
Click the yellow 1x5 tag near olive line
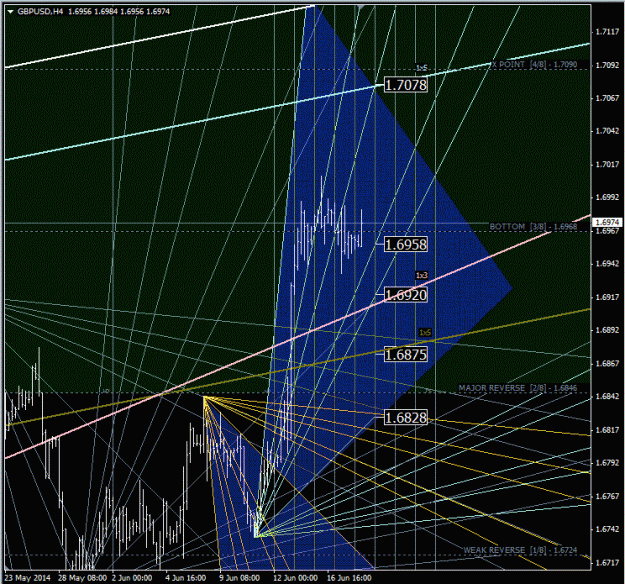click(425, 332)
